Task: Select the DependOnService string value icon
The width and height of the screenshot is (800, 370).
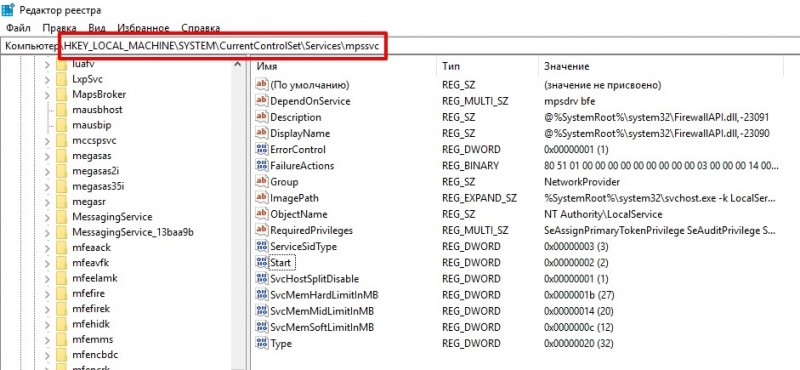Action: (262, 101)
